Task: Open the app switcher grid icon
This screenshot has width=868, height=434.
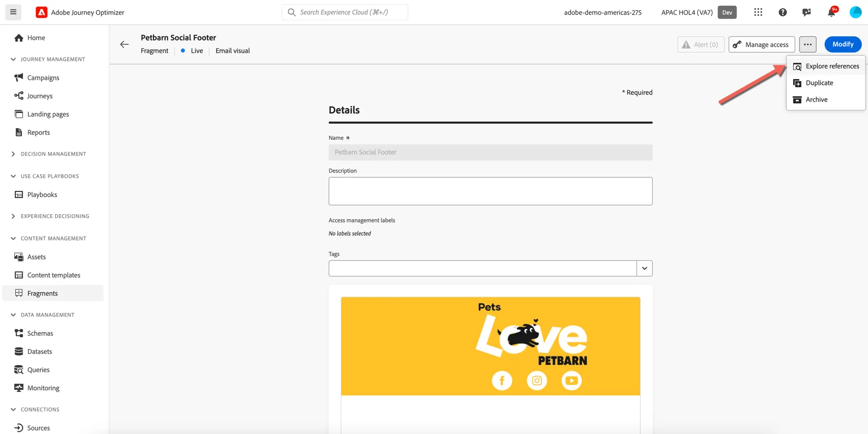Action: (758, 12)
